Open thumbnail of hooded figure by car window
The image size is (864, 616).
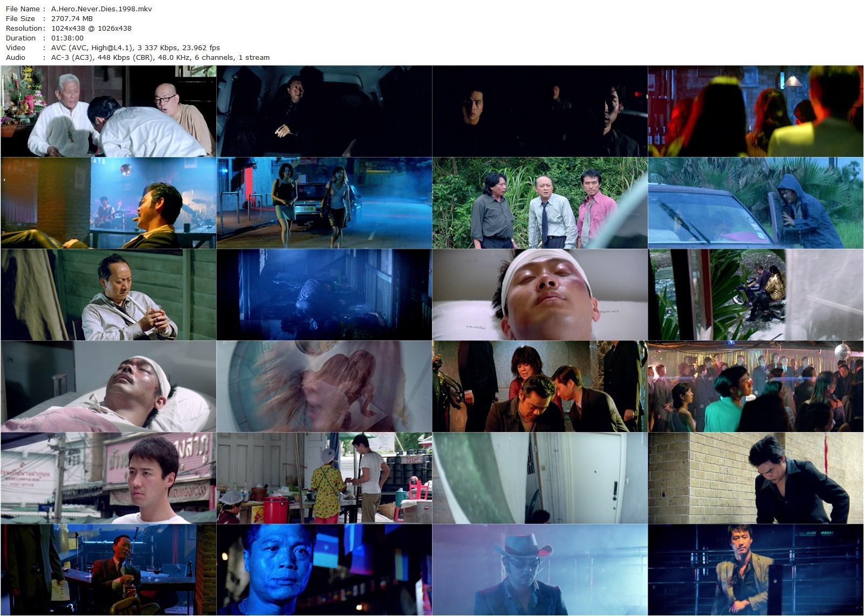click(755, 202)
